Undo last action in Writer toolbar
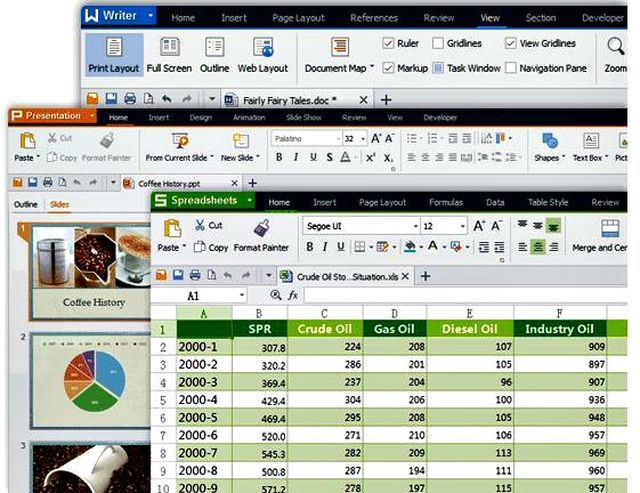 [167, 99]
